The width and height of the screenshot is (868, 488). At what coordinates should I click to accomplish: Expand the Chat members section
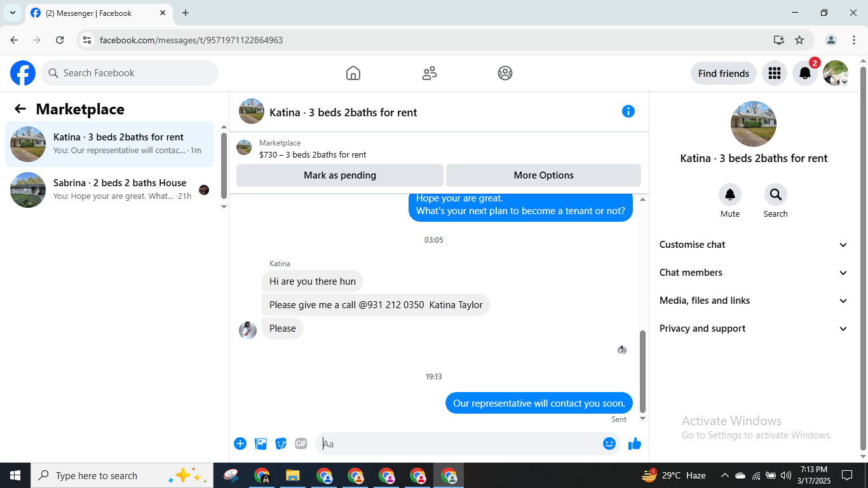click(754, 273)
